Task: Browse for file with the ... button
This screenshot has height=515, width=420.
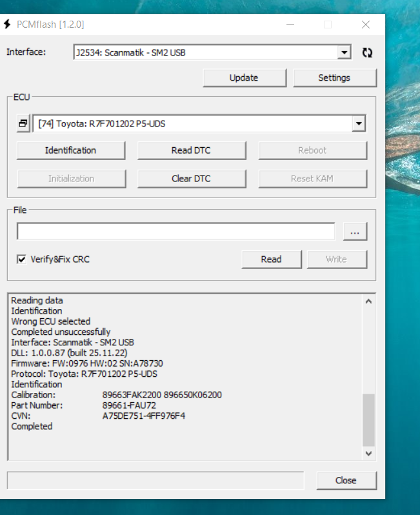Action: tap(355, 231)
